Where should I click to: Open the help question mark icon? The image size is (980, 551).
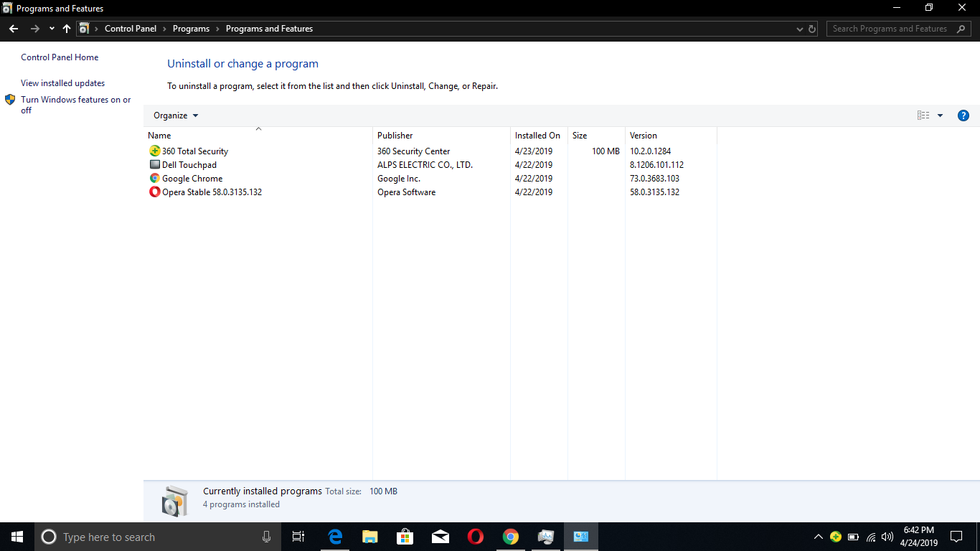[x=963, y=116]
